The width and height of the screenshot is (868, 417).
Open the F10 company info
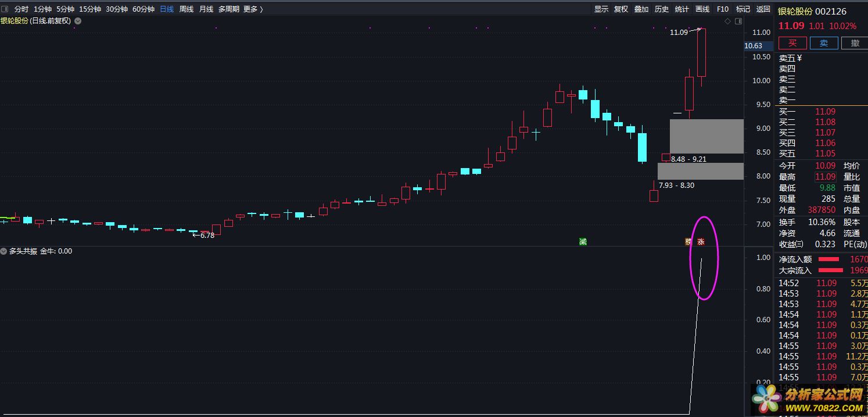click(723, 9)
